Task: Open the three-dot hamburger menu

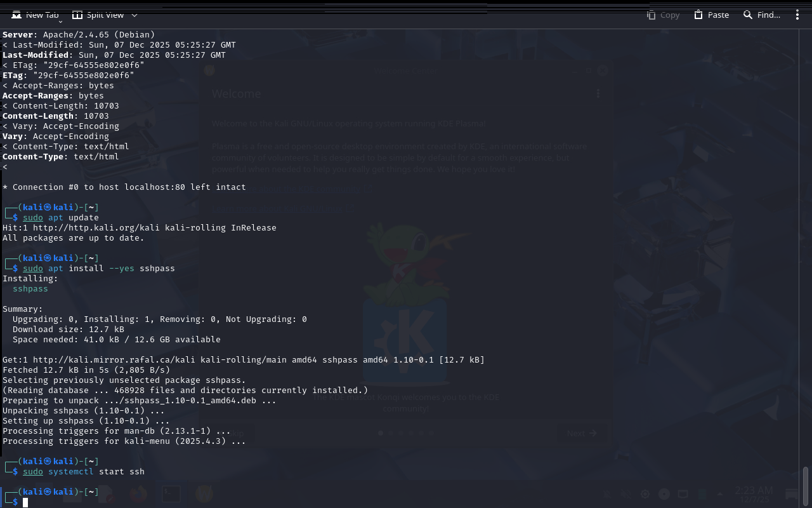Action: tap(797, 15)
